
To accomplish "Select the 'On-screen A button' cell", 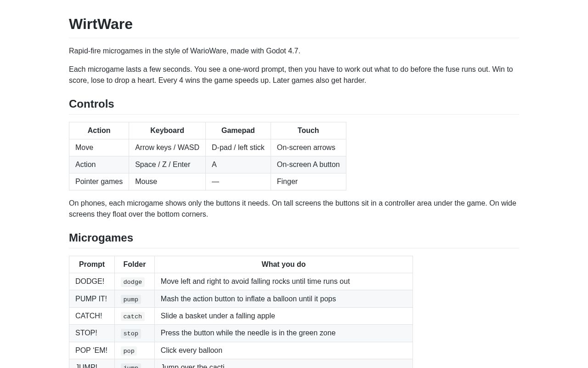I will coord(308,165).
